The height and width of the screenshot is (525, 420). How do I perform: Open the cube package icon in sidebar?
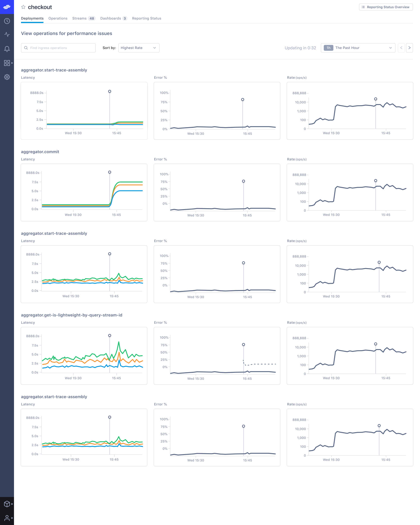[x=7, y=504]
